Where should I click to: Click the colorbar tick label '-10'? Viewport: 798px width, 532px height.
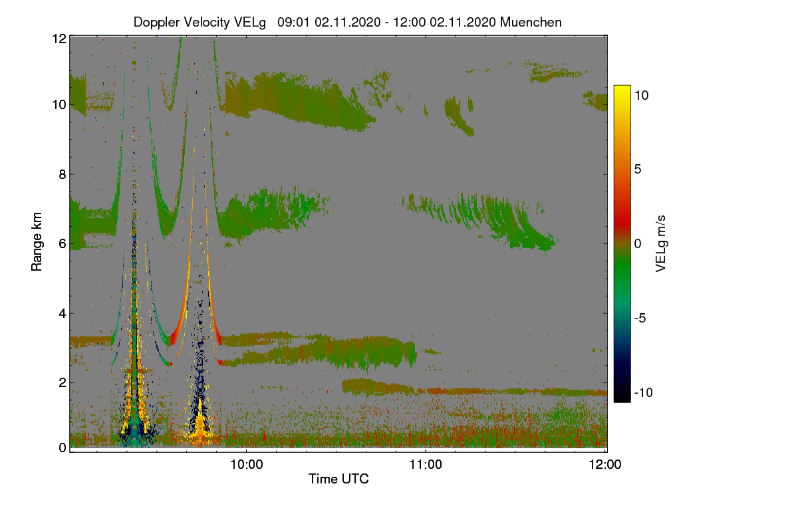click(x=644, y=392)
